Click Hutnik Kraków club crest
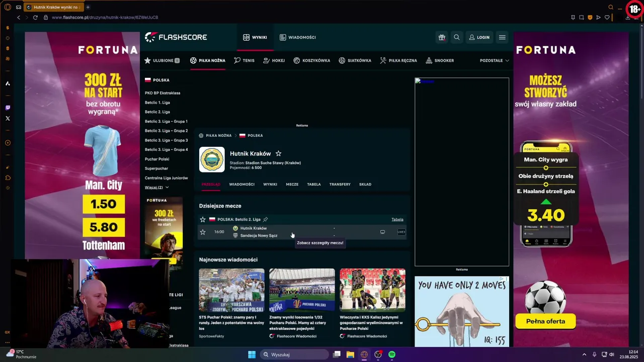644x362 pixels. pos(212,159)
